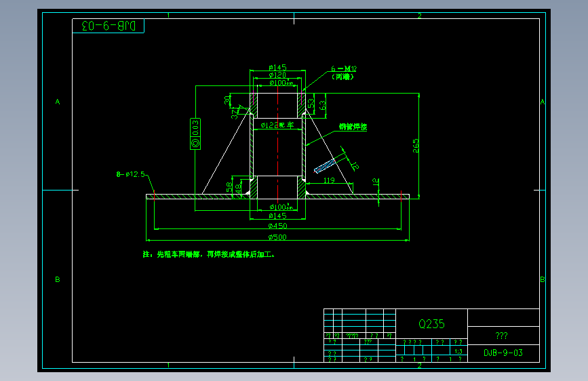Select the 265 overall height dimension
588x381 pixels.
coord(416,146)
